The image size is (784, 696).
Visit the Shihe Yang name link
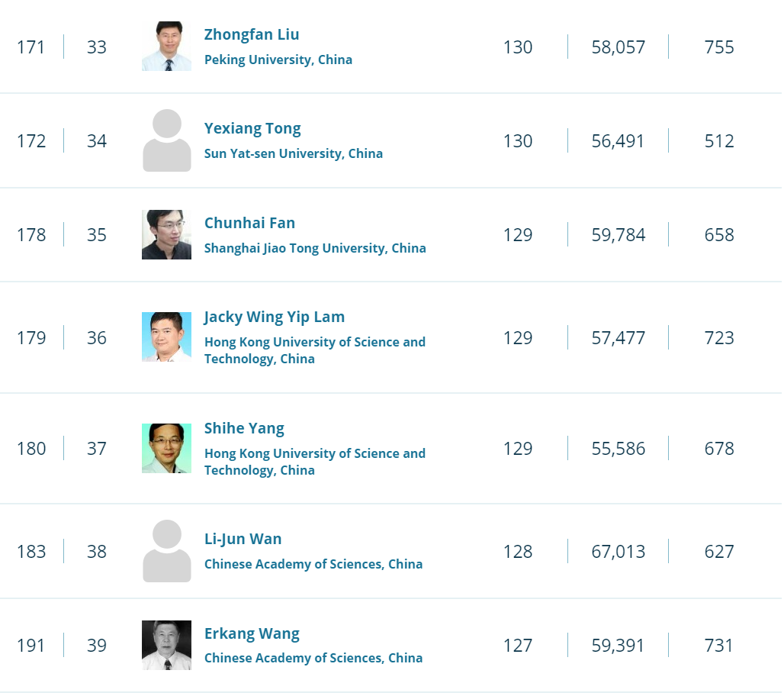pos(244,428)
